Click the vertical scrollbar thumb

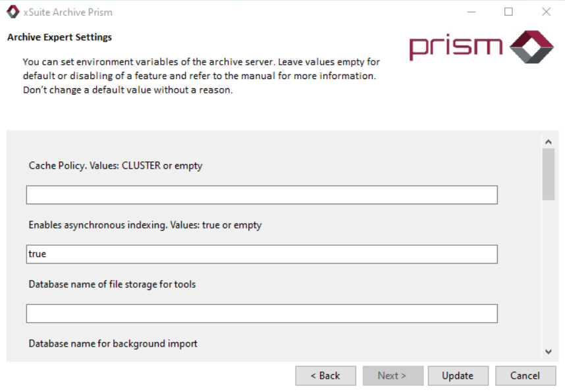549,173
